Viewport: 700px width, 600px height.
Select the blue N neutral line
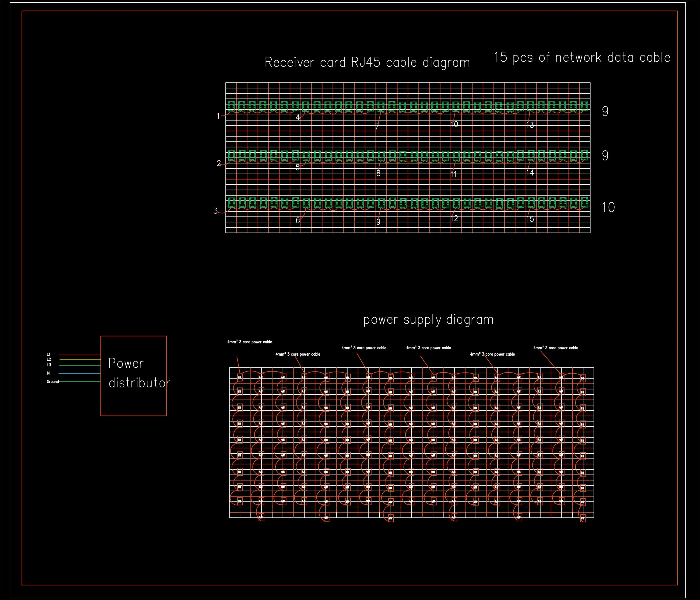coord(79,373)
